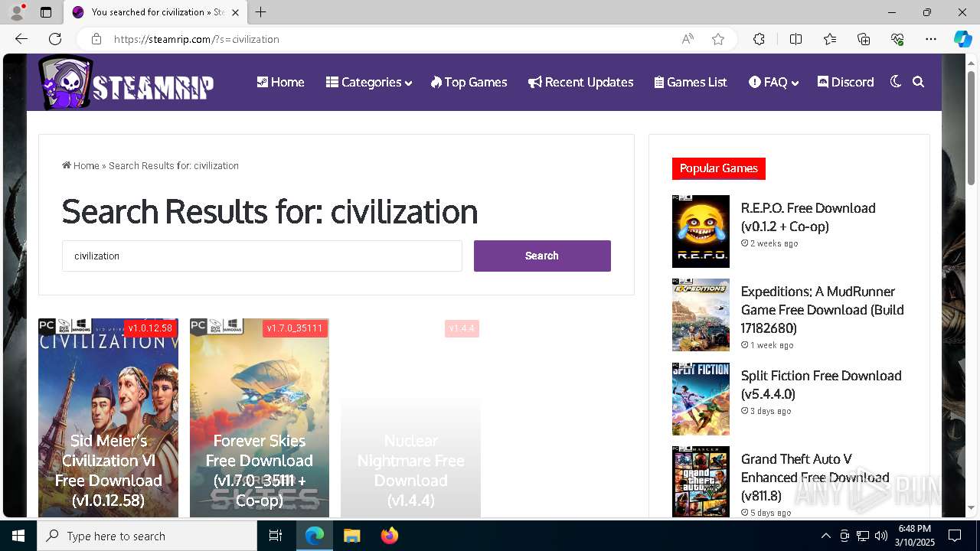Go to Home in site navigation
Image resolution: width=980 pixels, height=551 pixels.
(x=280, y=82)
